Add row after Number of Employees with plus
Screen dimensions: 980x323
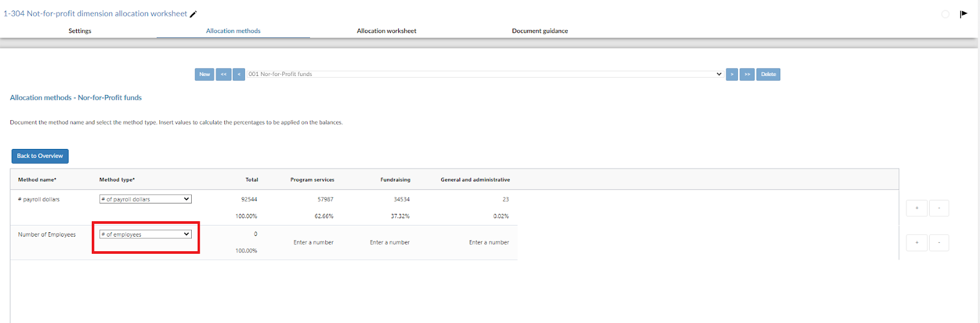(916, 243)
